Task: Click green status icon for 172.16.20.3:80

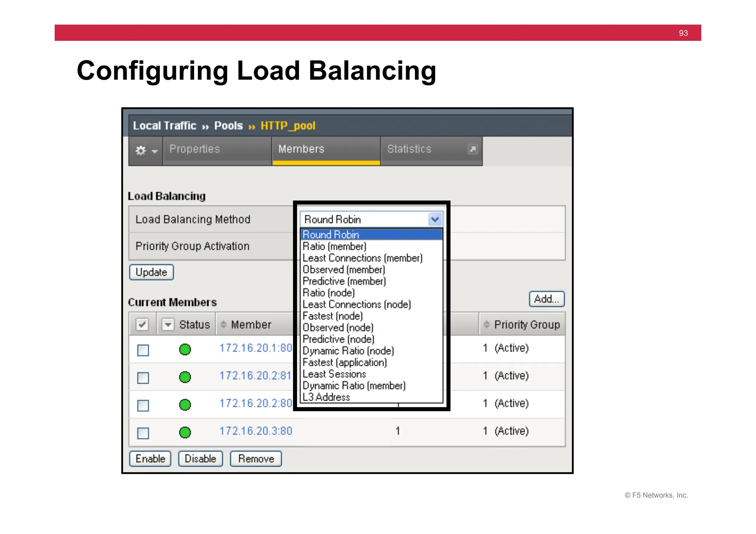Action: pyautogui.click(x=185, y=432)
